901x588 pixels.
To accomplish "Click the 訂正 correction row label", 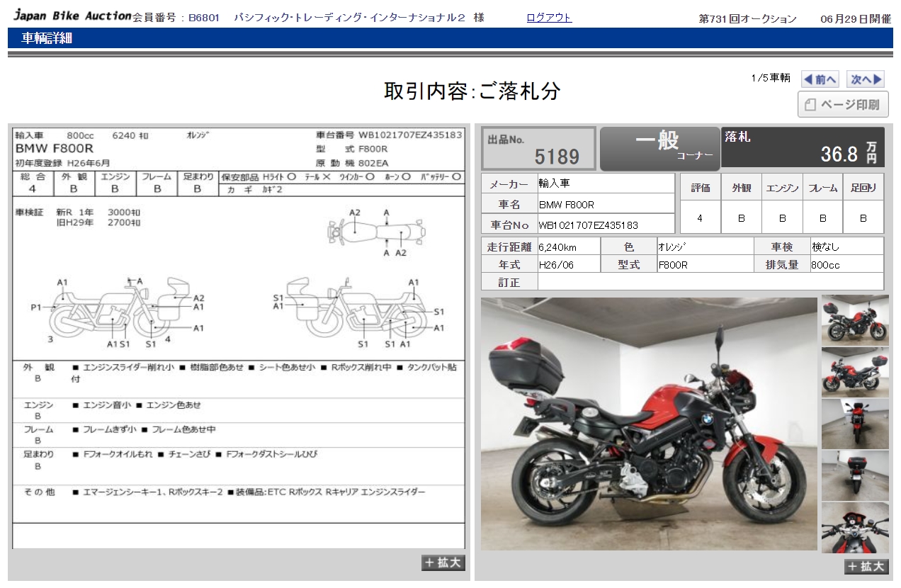I will pyautogui.click(x=509, y=283).
